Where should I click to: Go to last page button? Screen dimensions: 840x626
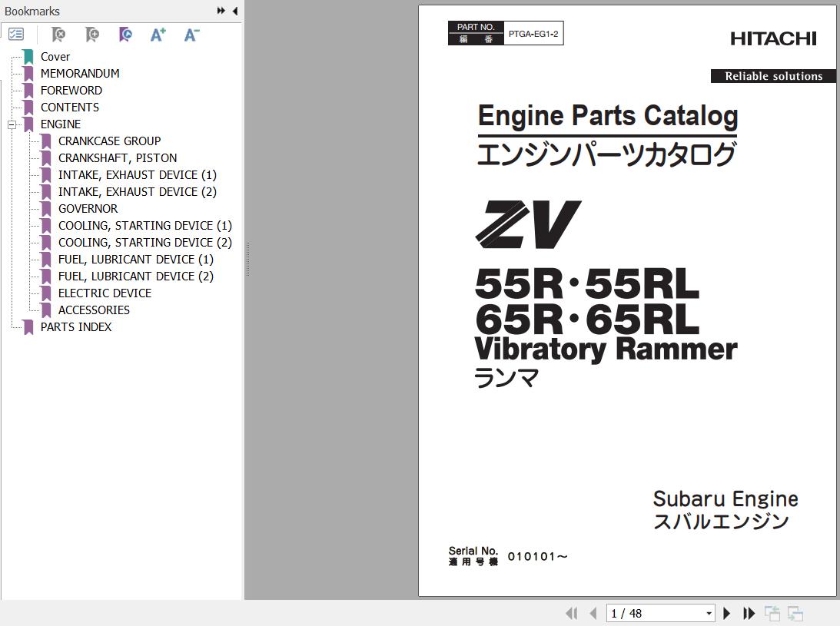coord(749,613)
